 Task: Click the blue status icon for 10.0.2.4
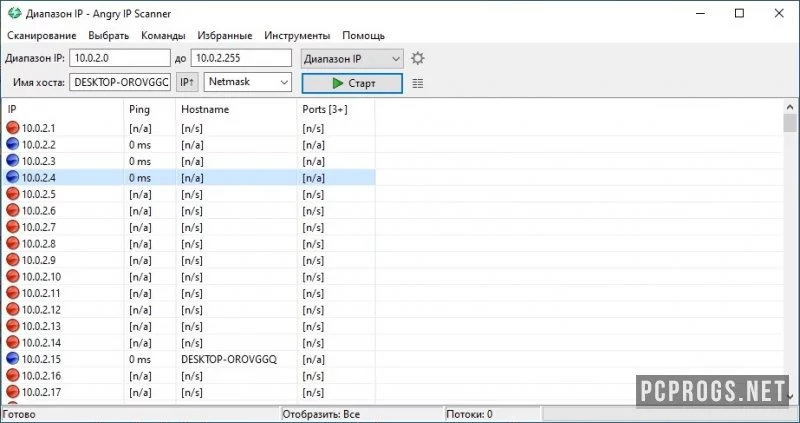[13, 177]
